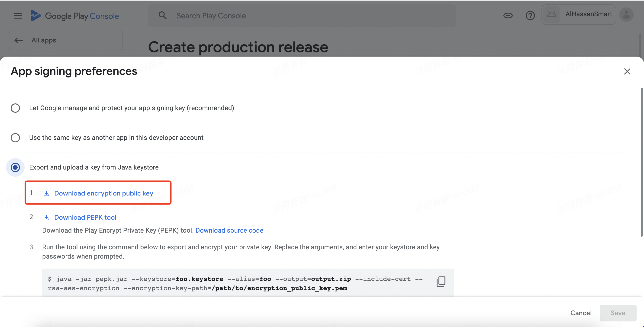644x327 pixels.
Task: Copy page link using chain icon
Action: click(508, 16)
